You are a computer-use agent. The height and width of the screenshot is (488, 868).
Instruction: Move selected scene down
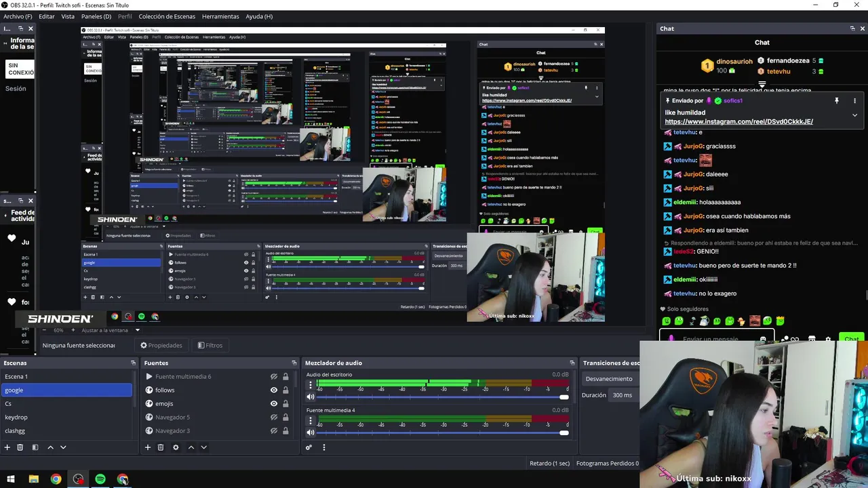click(x=63, y=447)
